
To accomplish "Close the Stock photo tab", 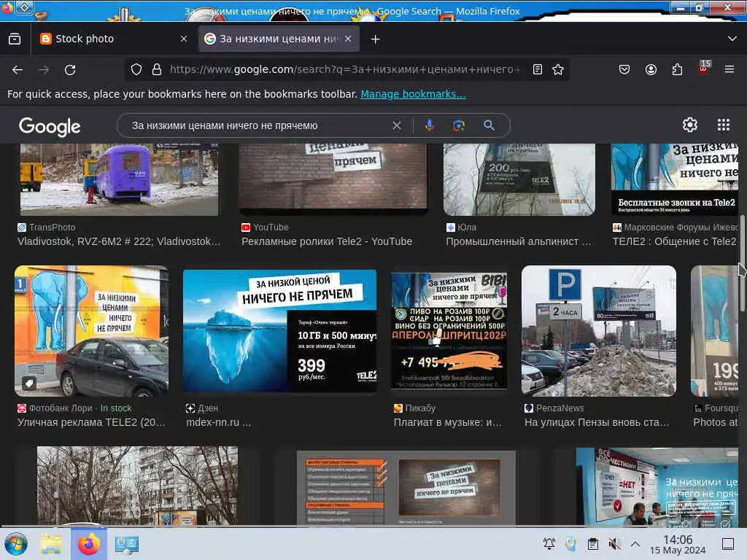I will [184, 39].
